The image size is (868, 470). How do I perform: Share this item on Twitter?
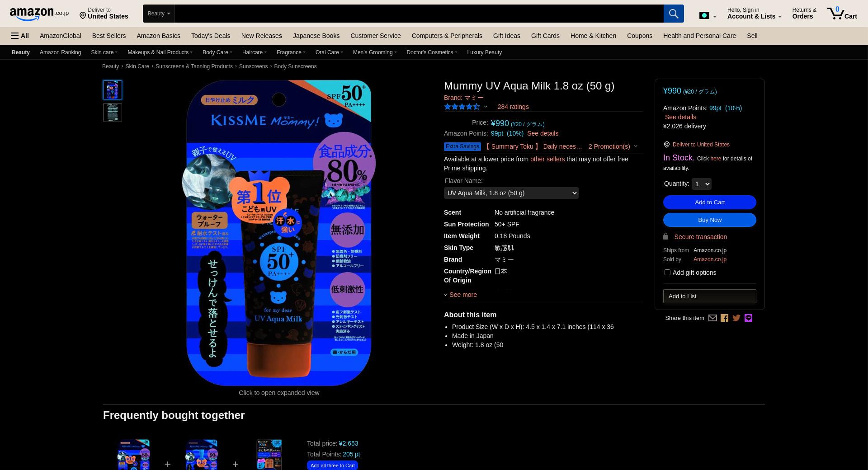[736, 318]
